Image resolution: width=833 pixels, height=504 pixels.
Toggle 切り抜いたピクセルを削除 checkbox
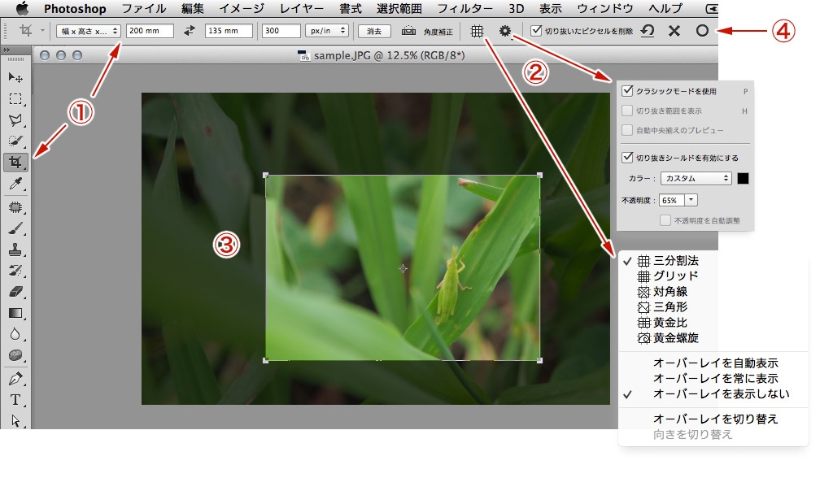[x=537, y=31]
